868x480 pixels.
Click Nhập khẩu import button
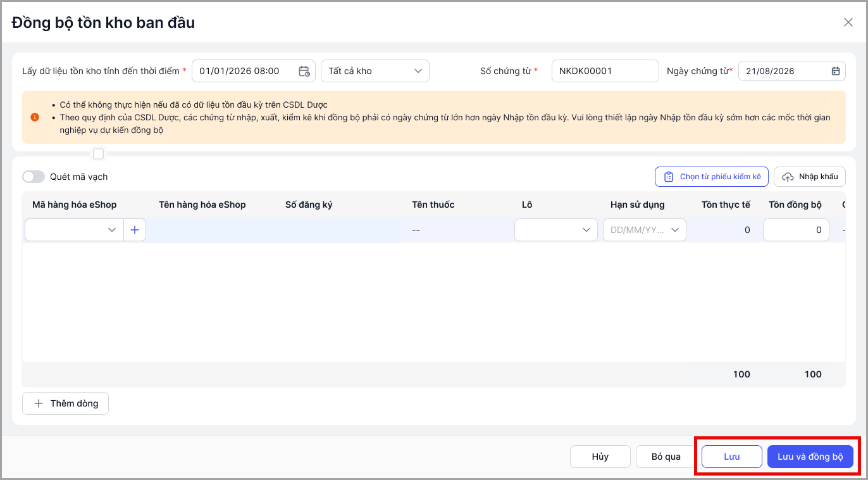(810, 177)
